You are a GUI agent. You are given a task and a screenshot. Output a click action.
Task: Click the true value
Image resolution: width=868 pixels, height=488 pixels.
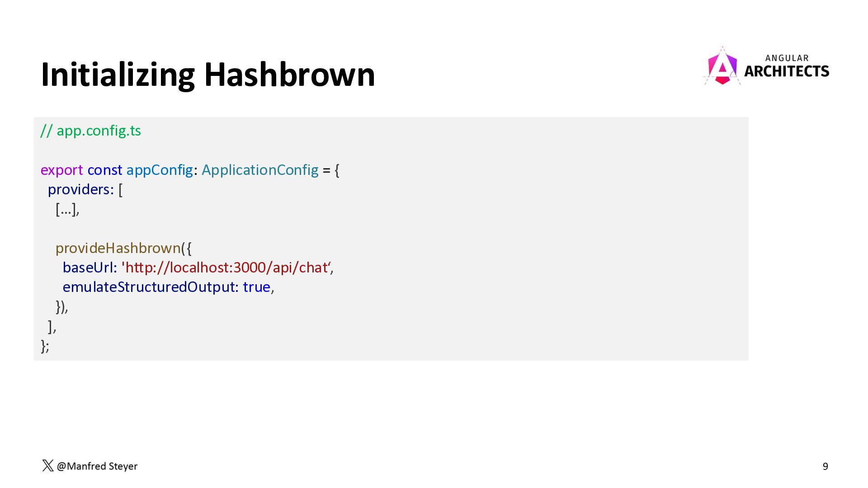(256, 287)
